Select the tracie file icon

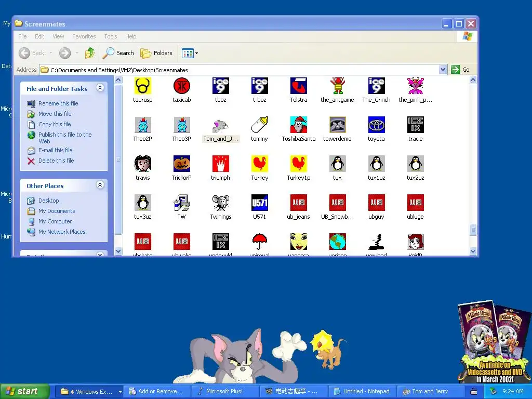415,125
